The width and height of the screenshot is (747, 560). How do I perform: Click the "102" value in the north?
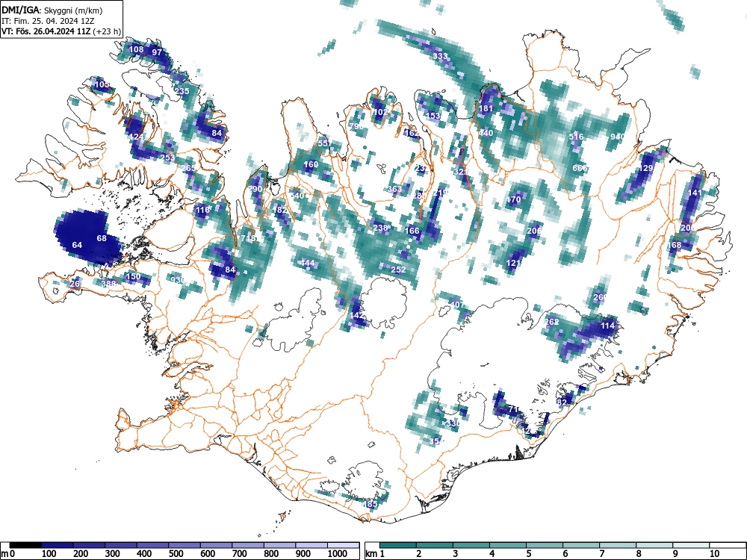(381, 113)
